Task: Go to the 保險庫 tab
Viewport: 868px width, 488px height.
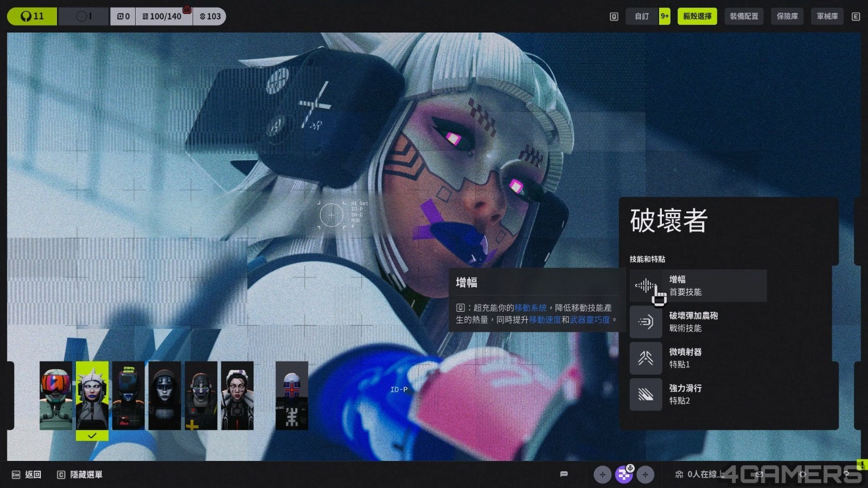Action: click(x=787, y=16)
